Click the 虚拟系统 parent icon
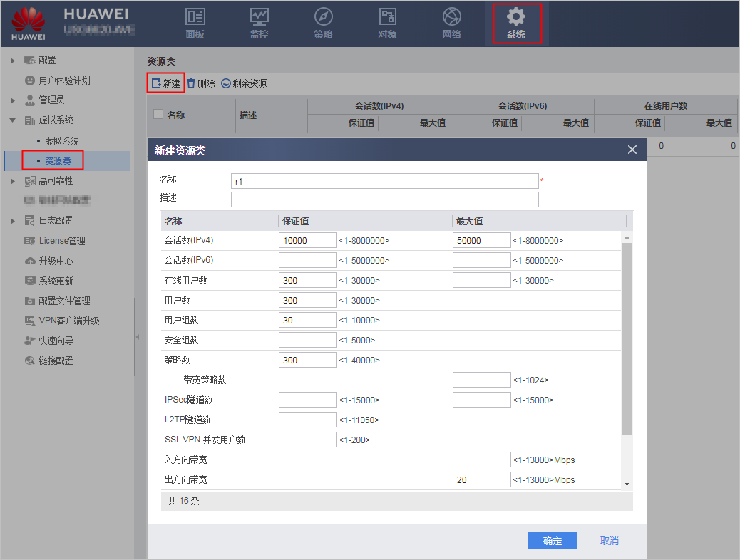The image size is (740, 560). click(x=30, y=120)
